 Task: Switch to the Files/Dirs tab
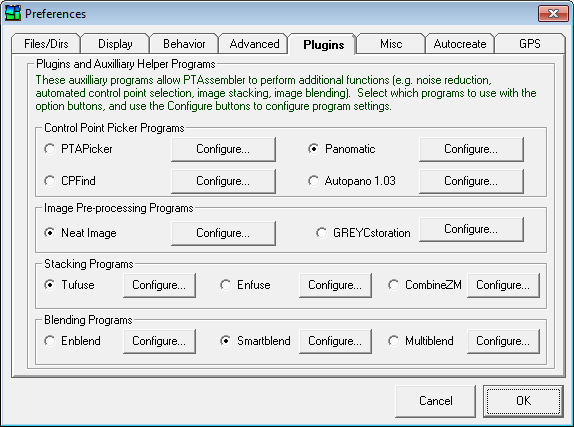coord(46,44)
